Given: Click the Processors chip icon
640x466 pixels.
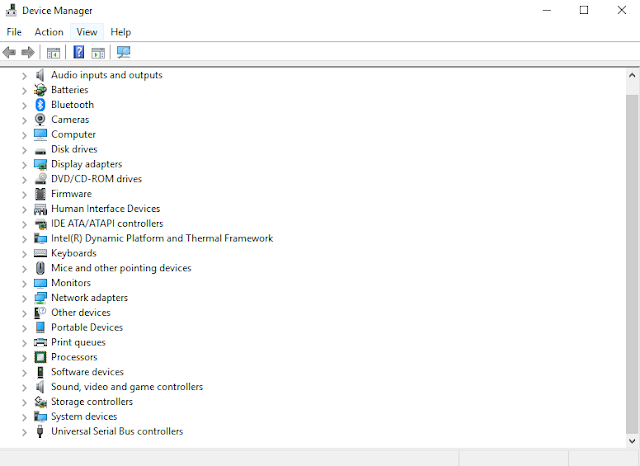Looking at the screenshot, I should pyautogui.click(x=40, y=357).
